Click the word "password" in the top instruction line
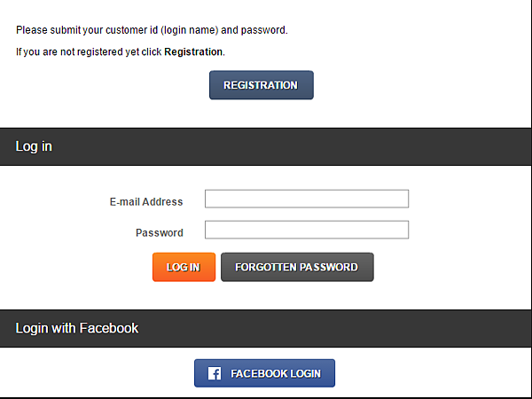 (264, 30)
